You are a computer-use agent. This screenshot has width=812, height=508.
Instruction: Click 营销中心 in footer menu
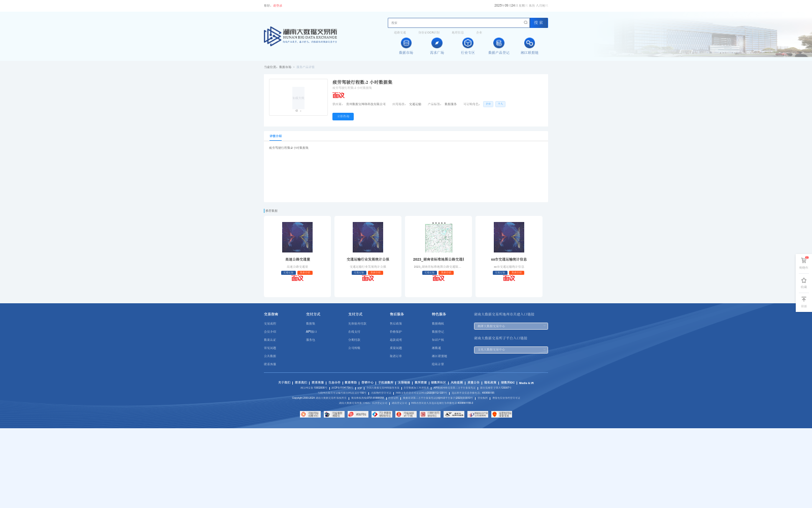(x=367, y=383)
